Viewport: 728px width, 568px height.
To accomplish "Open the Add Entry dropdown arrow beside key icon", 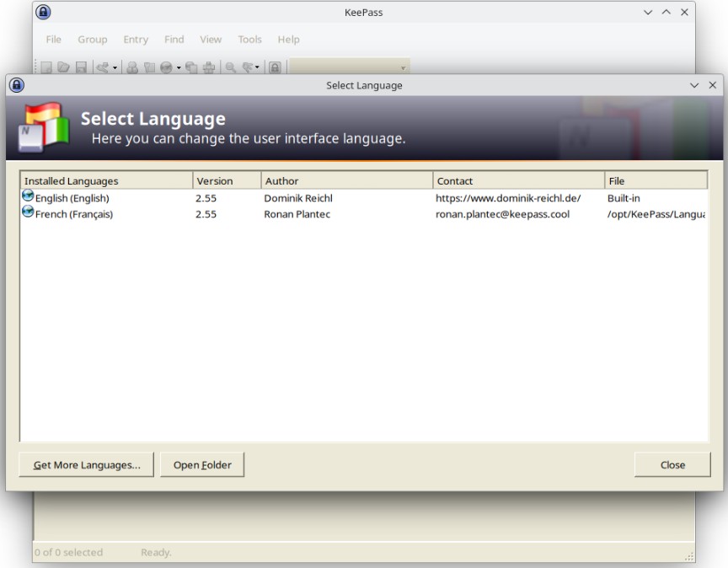I will [x=115, y=67].
